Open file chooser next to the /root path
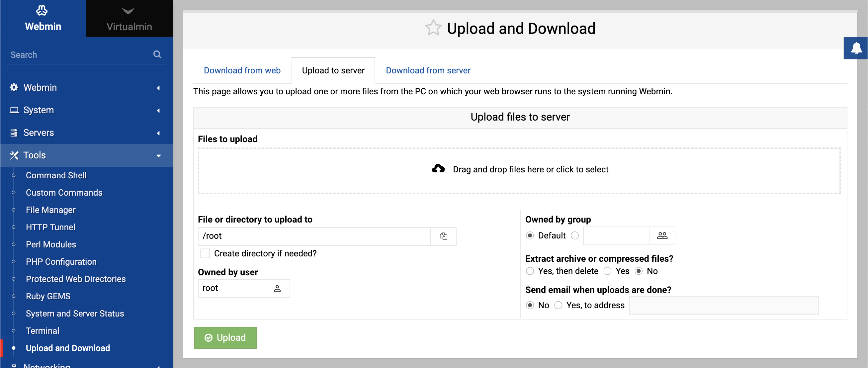Screen dimensions: 868x368 443,236
